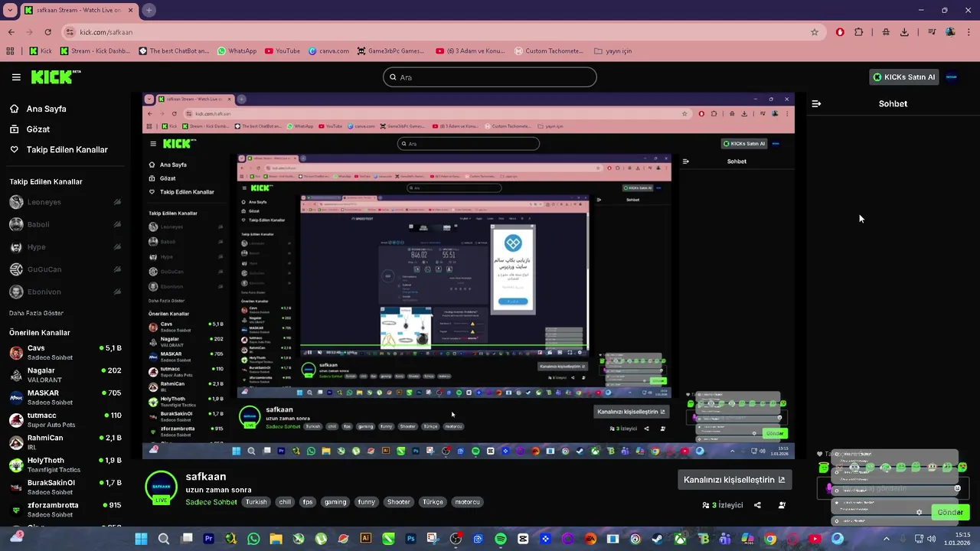Viewport: 980px width, 551px height.
Task: Select the fps tag
Action: point(308,502)
